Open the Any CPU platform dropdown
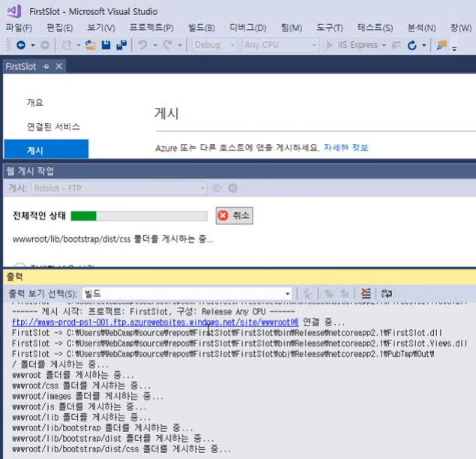Viewport: 476px width, 459px height. [x=280, y=45]
